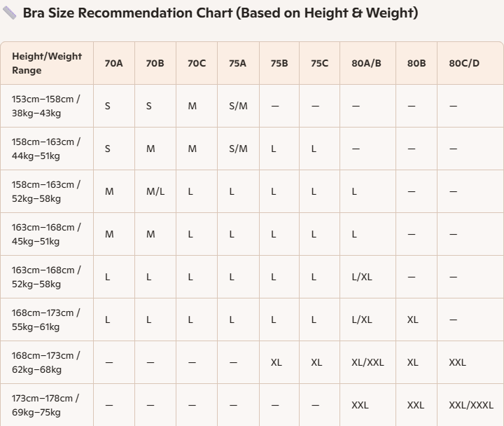504x426 pixels.
Task: Click the 173cm–178cm / 69kg–75kg row label
Action: pyautogui.click(x=45, y=405)
